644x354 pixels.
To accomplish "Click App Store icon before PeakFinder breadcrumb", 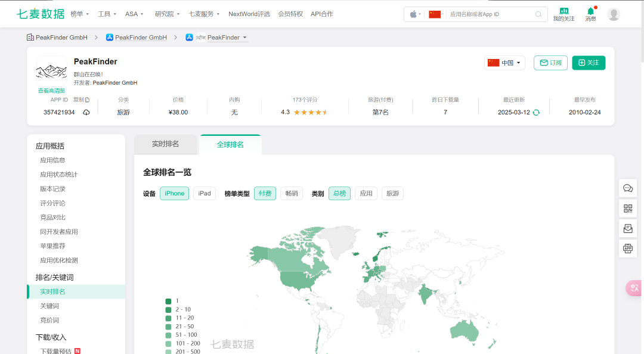I will pos(189,38).
